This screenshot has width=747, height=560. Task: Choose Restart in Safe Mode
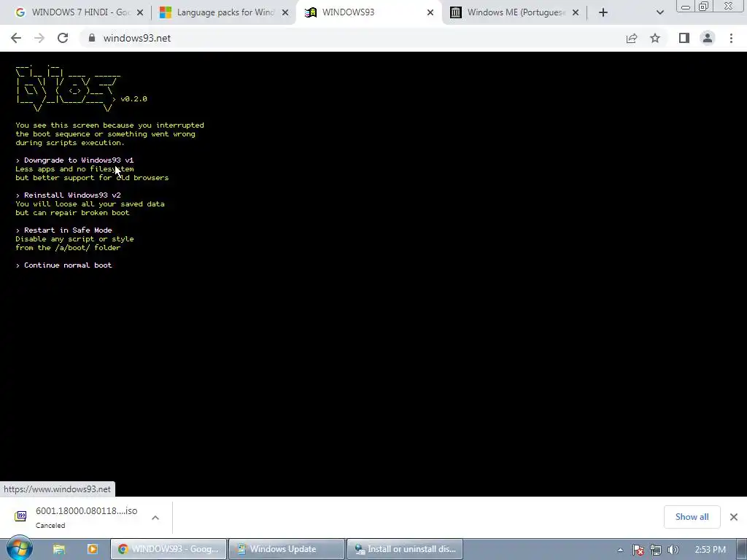(64, 230)
